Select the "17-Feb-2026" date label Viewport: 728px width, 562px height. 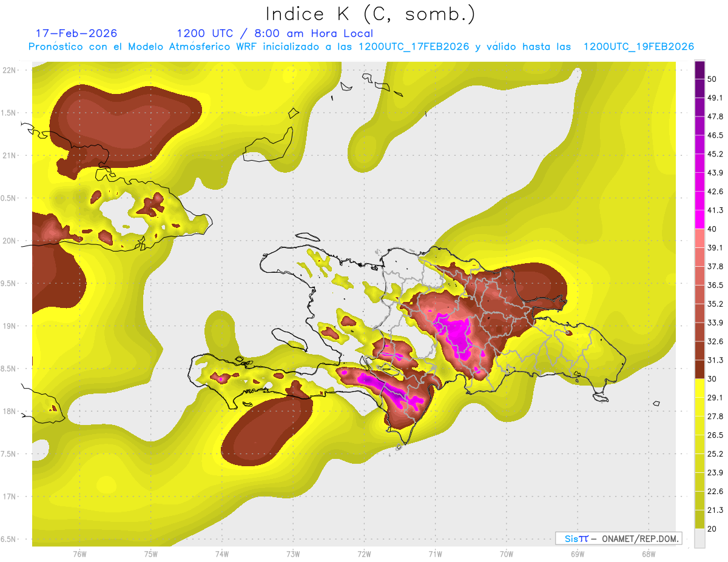76,33
